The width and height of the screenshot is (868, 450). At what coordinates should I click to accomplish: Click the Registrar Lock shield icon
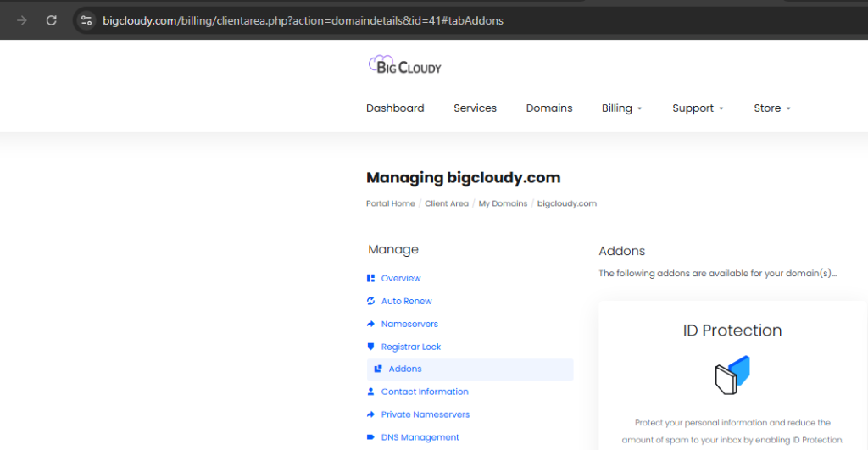370,347
